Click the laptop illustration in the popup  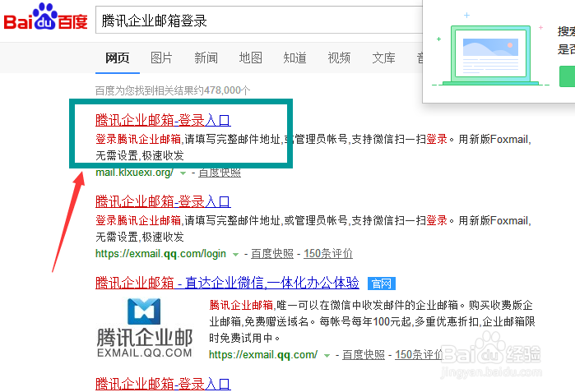(490, 55)
